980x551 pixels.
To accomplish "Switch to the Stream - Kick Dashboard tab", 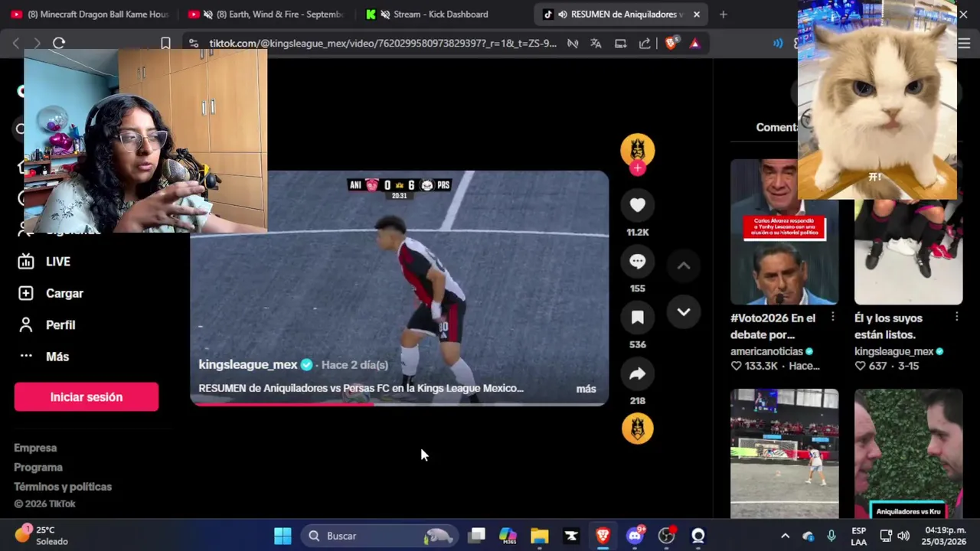I will (x=440, y=14).
